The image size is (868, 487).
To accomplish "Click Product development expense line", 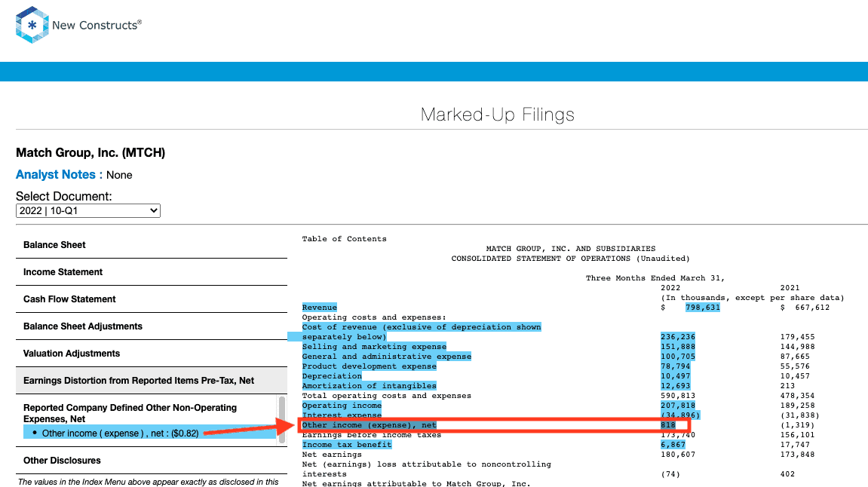I will (370, 366).
